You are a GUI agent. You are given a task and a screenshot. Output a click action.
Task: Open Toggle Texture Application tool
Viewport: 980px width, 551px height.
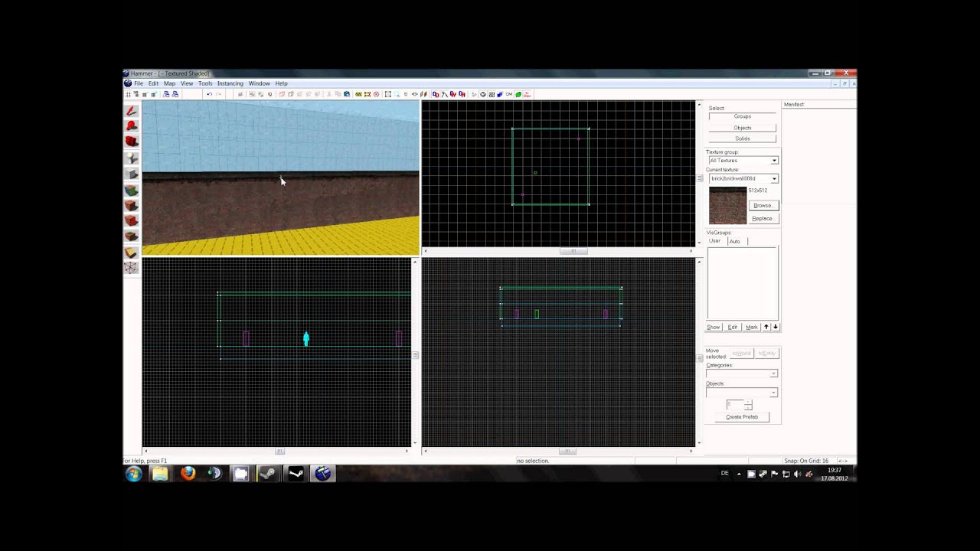pyautogui.click(x=132, y=191)
